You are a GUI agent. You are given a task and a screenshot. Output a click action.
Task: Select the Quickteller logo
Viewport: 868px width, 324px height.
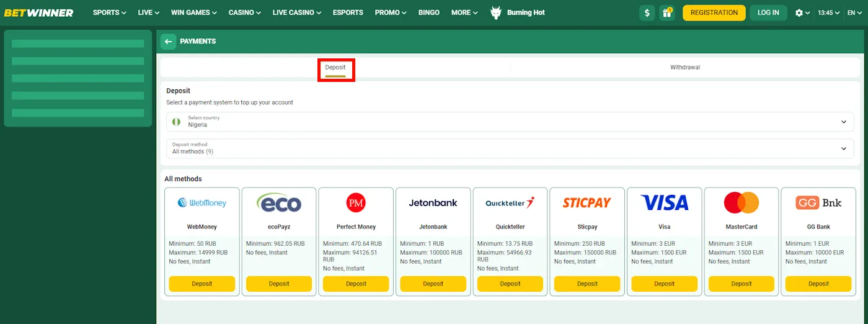click(510, 202)
